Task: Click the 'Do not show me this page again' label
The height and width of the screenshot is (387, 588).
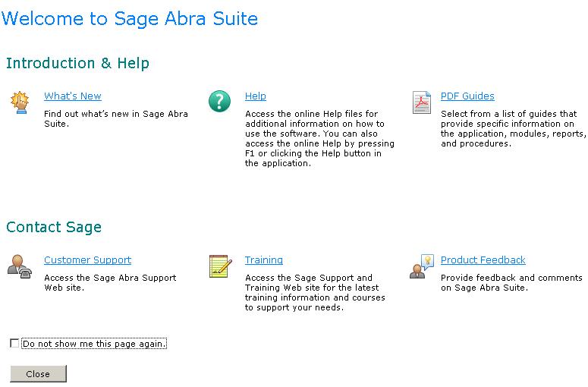Action: [x=94, y=344]
